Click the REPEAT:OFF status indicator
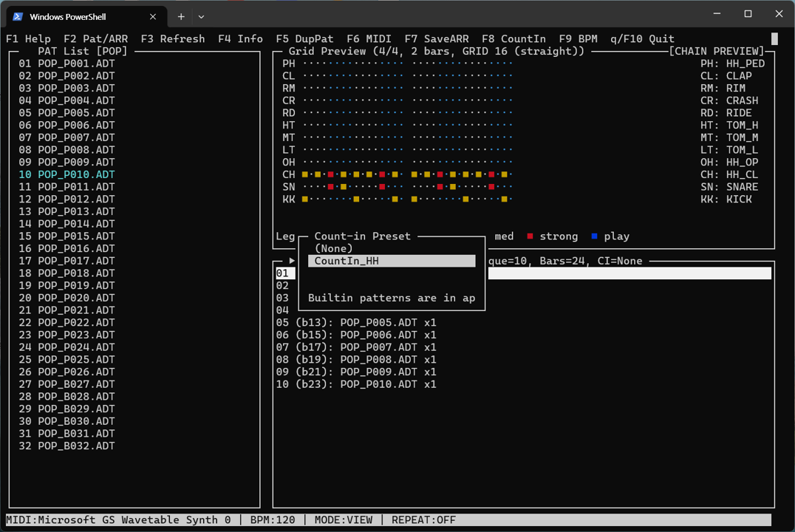The image size is (795, 532). (x=423, y=519)
